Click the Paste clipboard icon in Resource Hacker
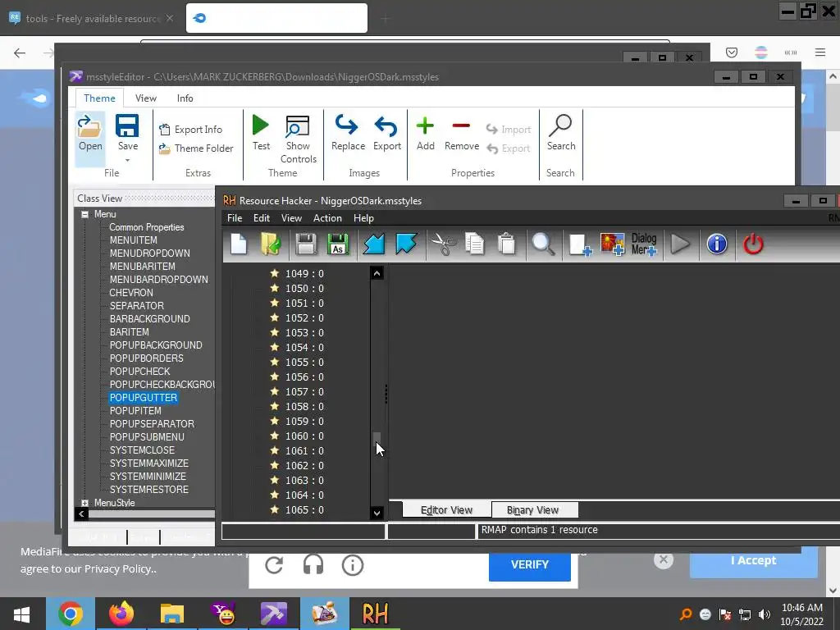Image resolution: width=840 pixels, height=630 pixels. click(506, 244)
